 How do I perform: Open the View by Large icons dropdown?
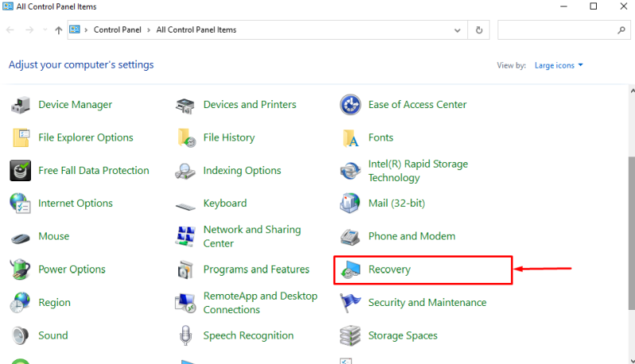[x=559, y=65]
